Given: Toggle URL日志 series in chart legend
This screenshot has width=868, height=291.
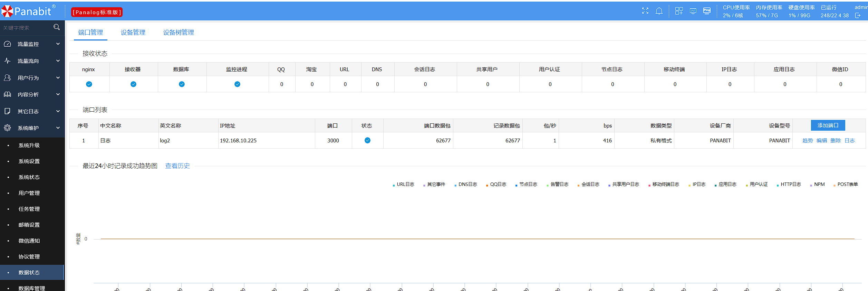Looking at the screenshot, I should pos(404,184).
